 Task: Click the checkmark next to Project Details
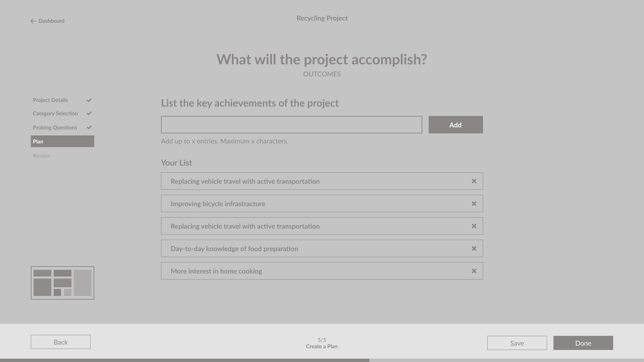[89, 100]
